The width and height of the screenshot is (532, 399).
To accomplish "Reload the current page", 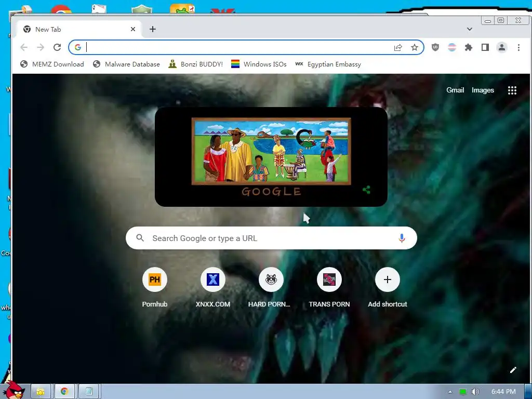I will 57,47.
